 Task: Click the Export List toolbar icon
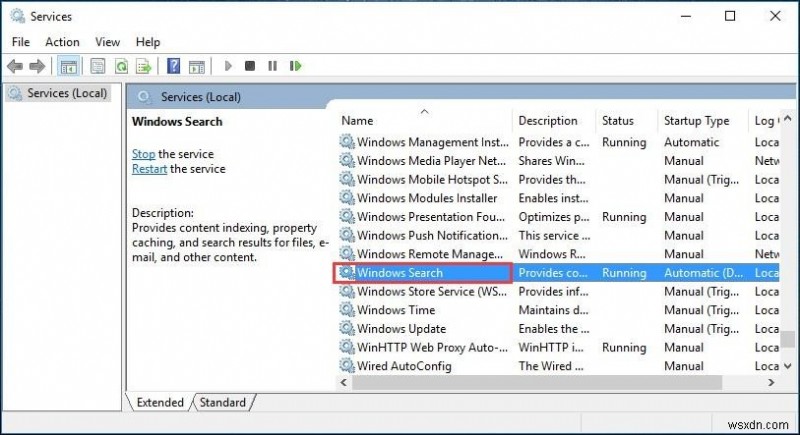pos(144,66)
